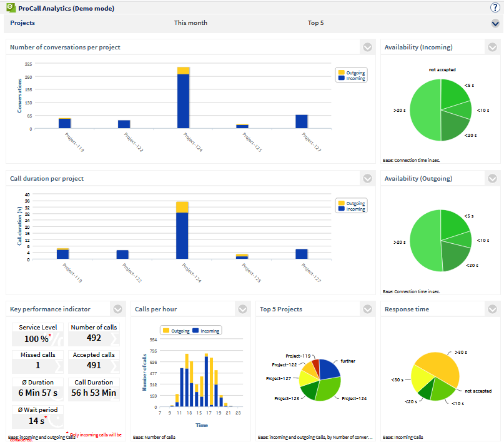504x447 pixels.
Task: Click the ProCall Analytics green logo icon
Action: pos(11,8)
